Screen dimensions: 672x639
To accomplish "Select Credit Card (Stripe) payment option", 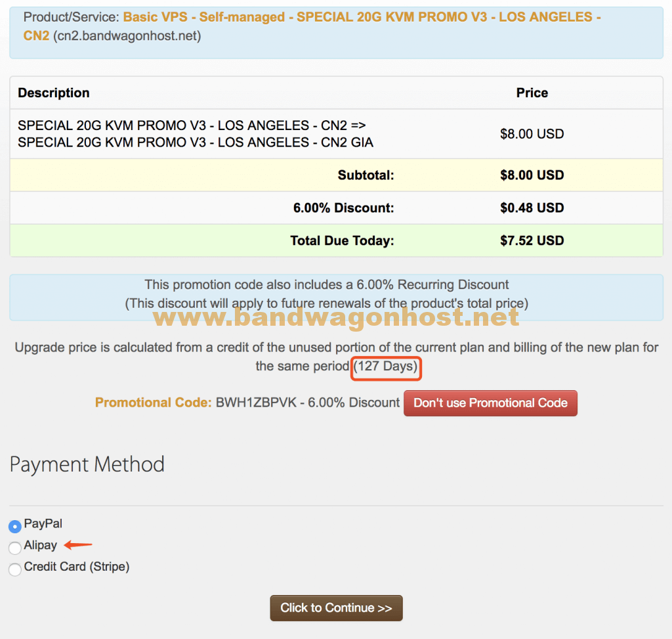I will pos(15,569).
